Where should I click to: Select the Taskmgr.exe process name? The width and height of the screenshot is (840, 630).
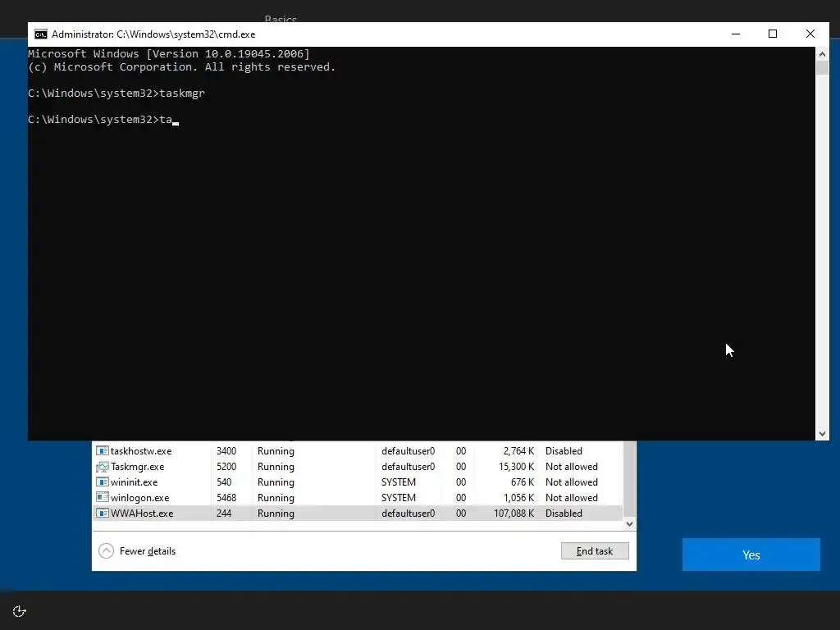click(137, 467)
